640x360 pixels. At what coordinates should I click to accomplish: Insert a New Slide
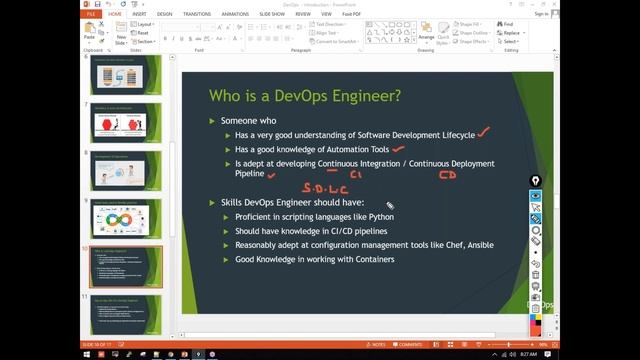click(x=121, y=33)
